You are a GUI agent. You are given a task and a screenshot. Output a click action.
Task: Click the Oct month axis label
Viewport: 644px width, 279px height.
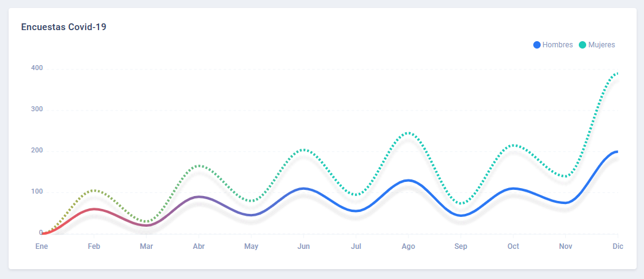(x=513, y=246)
